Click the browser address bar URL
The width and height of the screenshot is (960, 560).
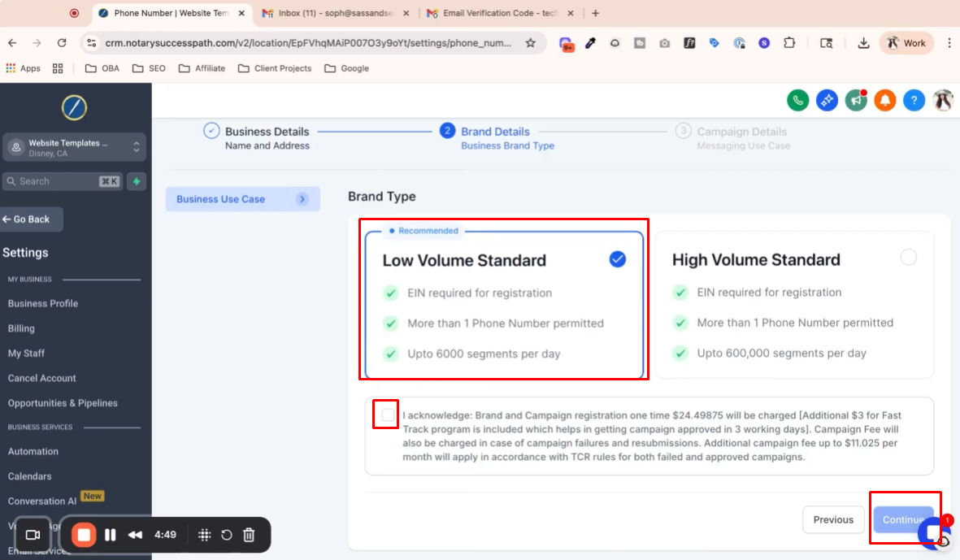[308, 43]
